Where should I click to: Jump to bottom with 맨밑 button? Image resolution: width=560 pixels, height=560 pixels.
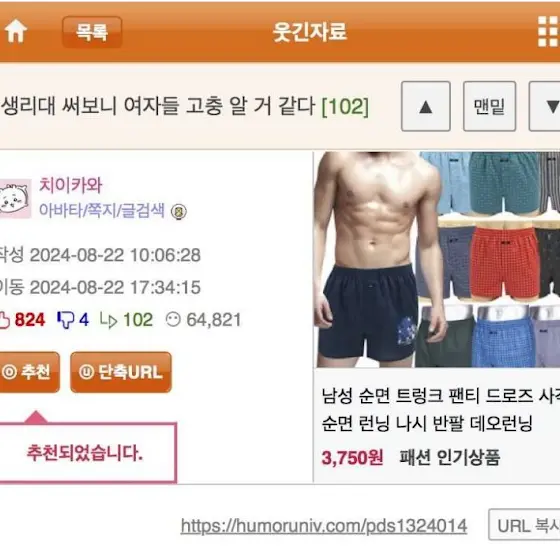[489, 106]
